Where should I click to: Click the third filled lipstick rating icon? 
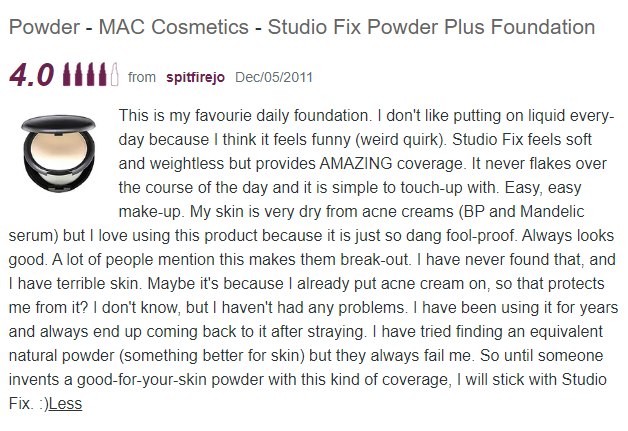click(x=91, y=74)
